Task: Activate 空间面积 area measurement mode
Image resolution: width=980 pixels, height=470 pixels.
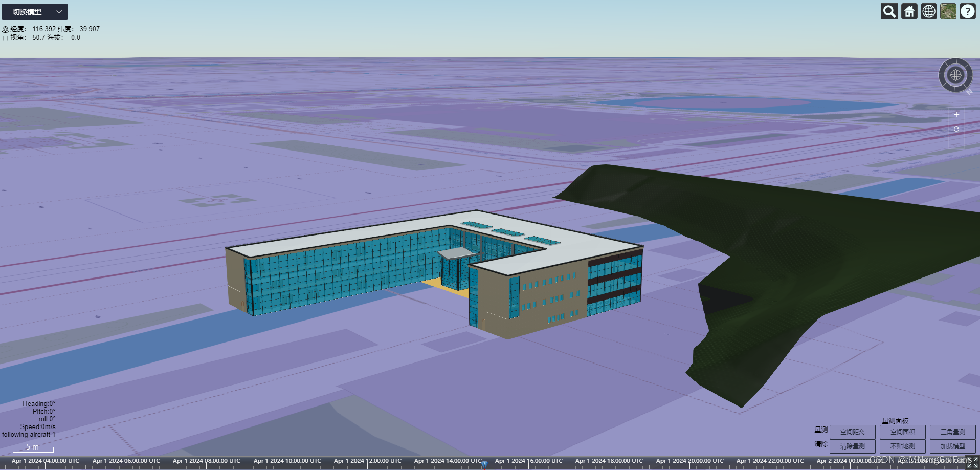Action: click(902, 432)
